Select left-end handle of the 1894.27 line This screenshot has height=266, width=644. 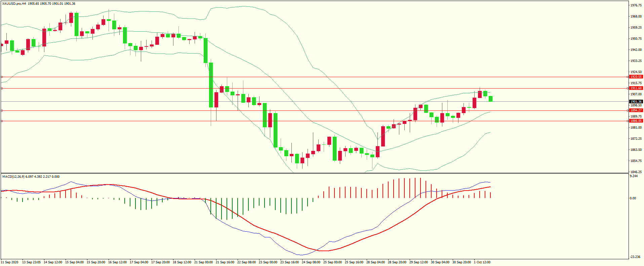click(x=2, y=110)
